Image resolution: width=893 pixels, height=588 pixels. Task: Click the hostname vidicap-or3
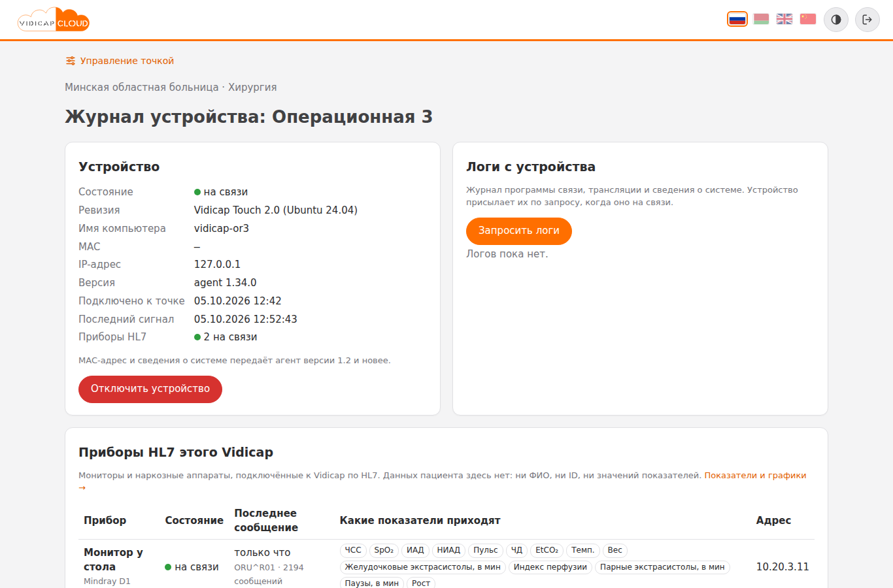pyautogui.click(x=222, y=229)
